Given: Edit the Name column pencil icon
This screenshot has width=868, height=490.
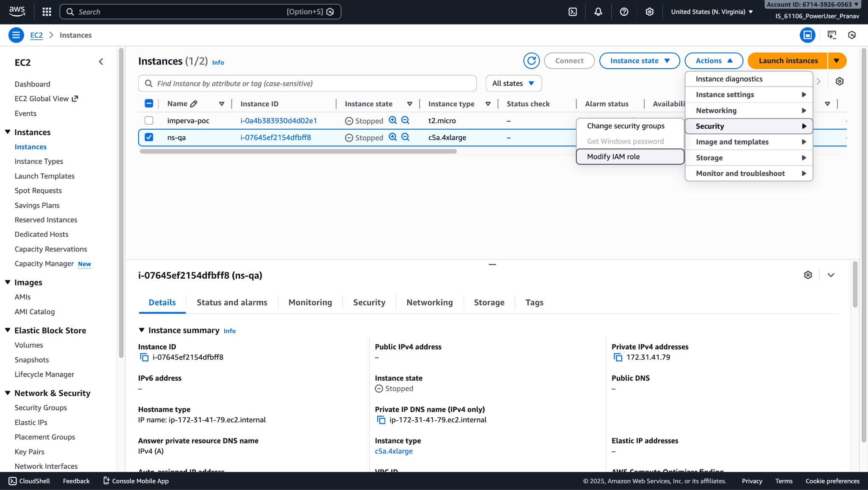Looking at the screenshot, I should click(x=194, y=104).
